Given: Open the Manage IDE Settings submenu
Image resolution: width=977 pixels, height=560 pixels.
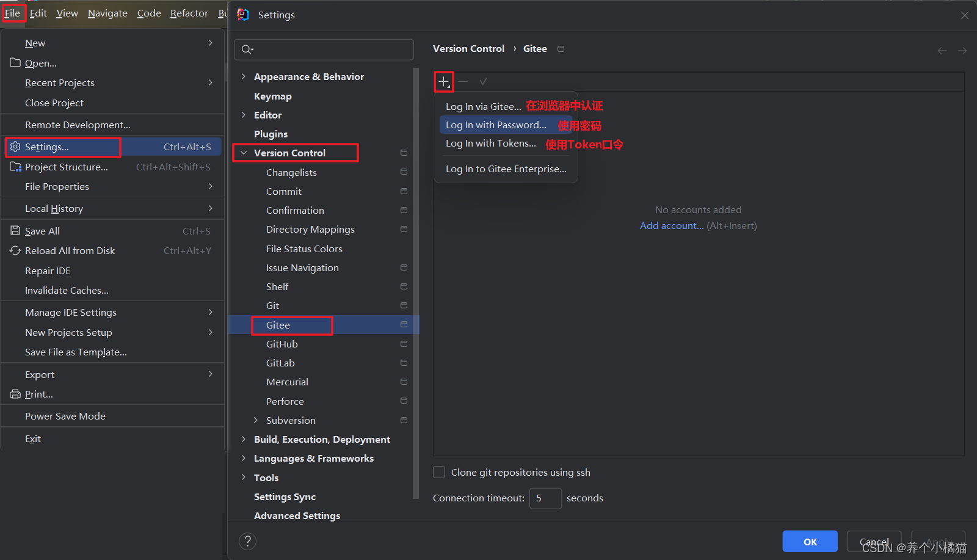Looking at the screenshot, I should 112,312.
